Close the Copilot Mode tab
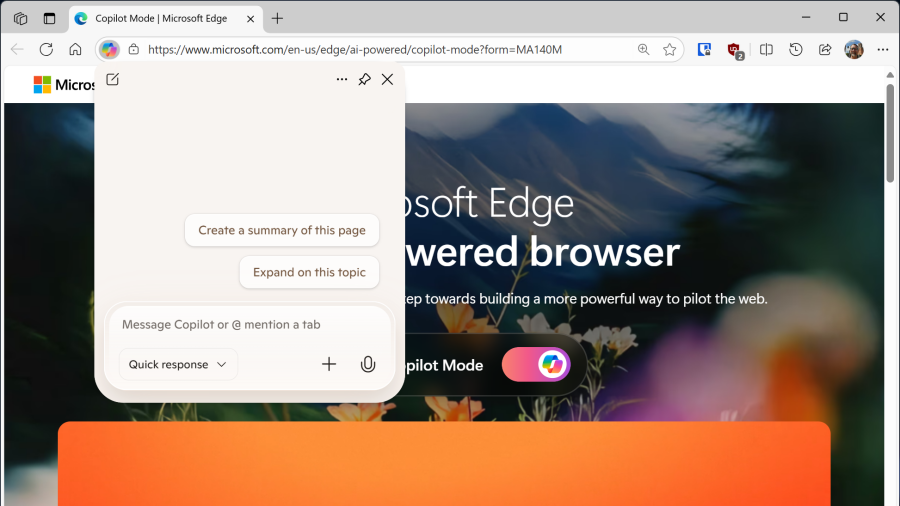 coord(250,19)
